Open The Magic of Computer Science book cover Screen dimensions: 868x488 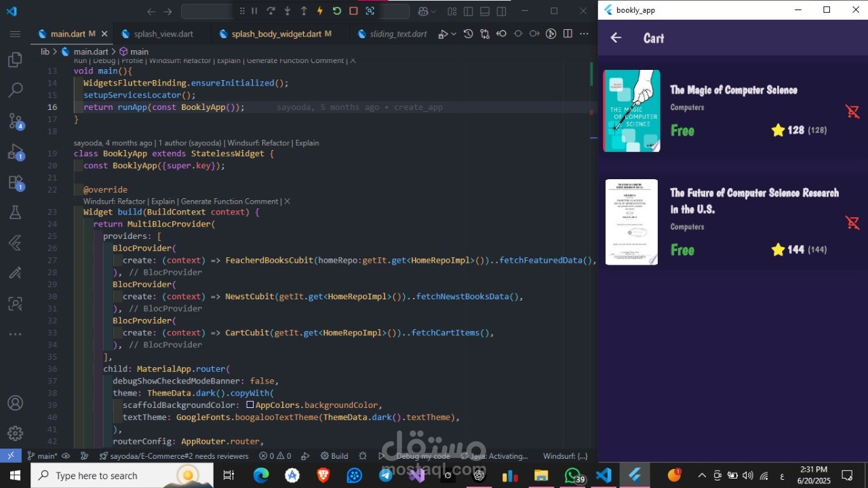631,111
